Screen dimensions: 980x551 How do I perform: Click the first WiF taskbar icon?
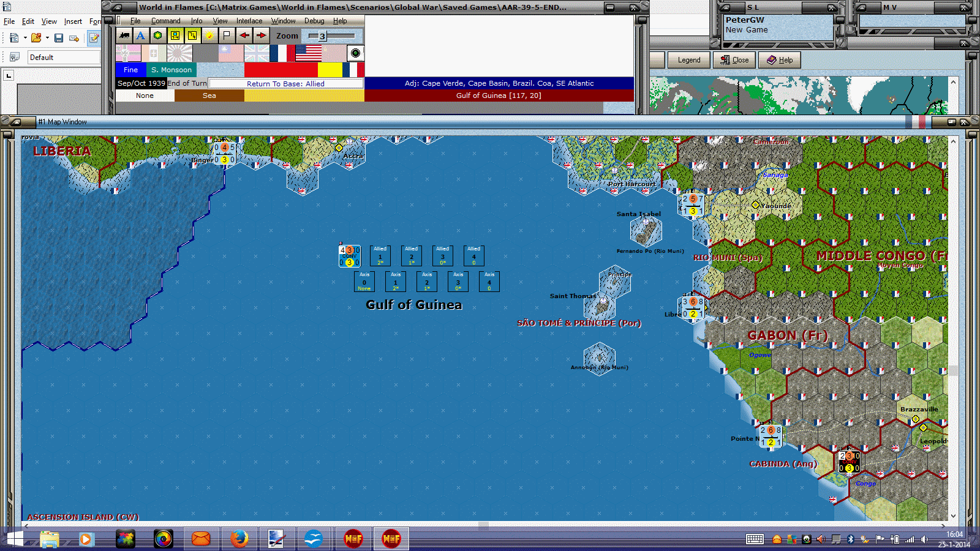(353, 539)
